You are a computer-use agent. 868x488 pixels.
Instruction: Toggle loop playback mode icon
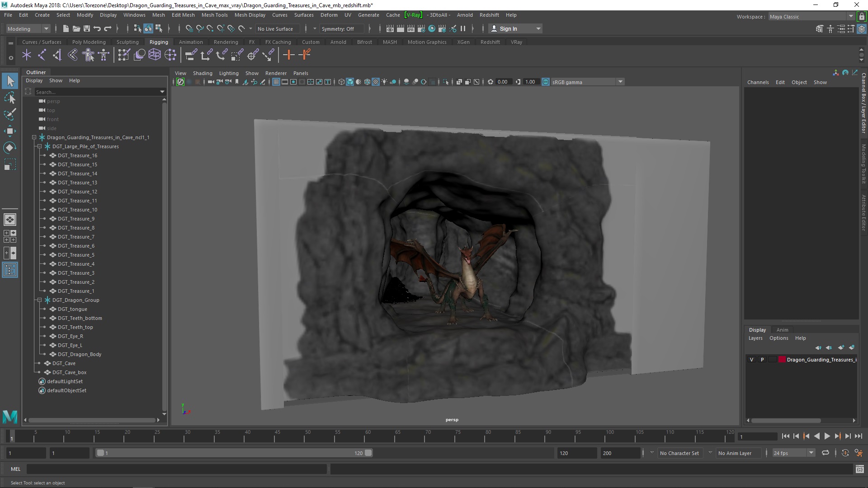click(x=826, y=453)
